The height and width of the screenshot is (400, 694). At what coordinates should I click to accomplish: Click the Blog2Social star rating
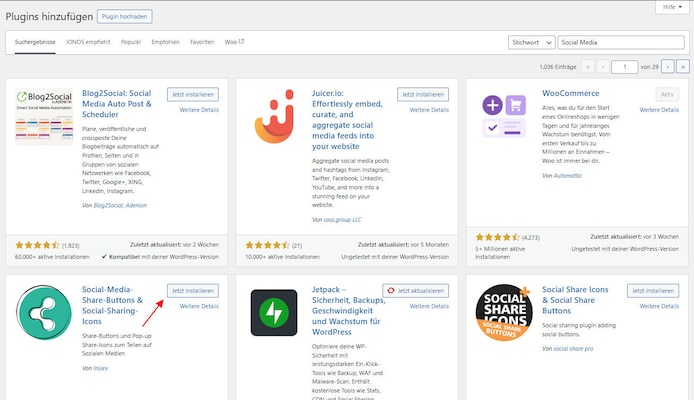[x=38, y=245]
